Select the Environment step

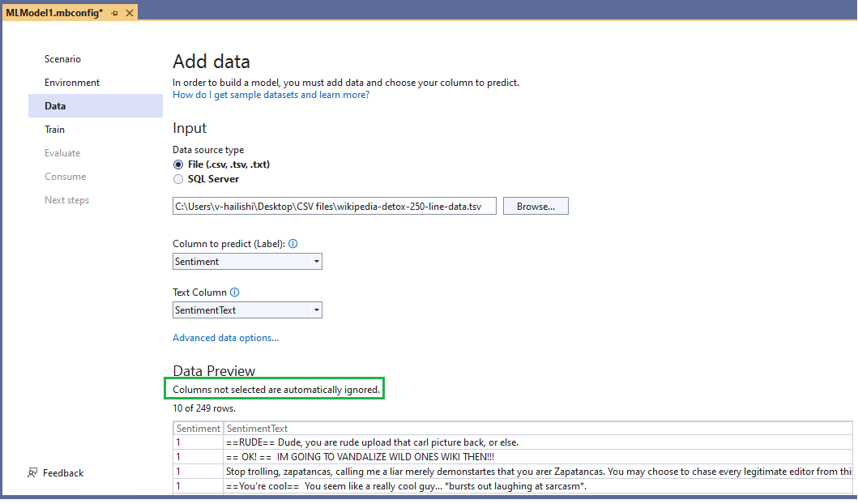(71, 82)
